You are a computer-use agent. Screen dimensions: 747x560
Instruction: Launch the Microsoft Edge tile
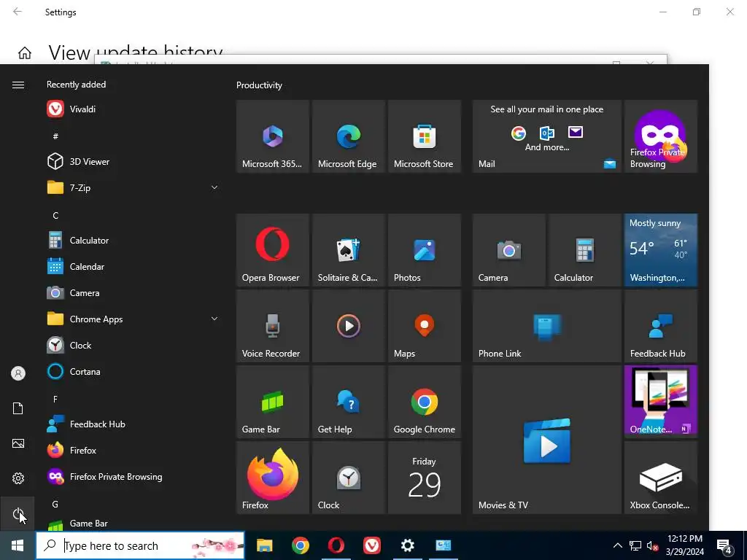348,136
